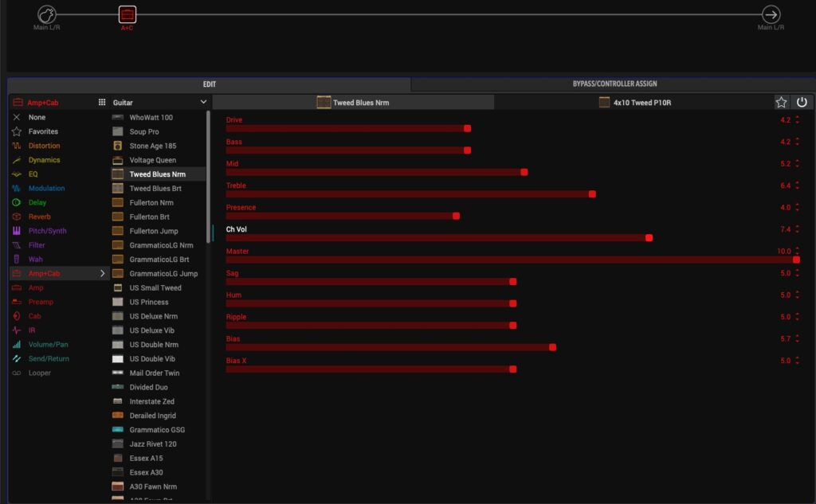Screen dimensions: 816x504
Task: Select the US Deluxe Nrm amp
Action: point(154,316)
